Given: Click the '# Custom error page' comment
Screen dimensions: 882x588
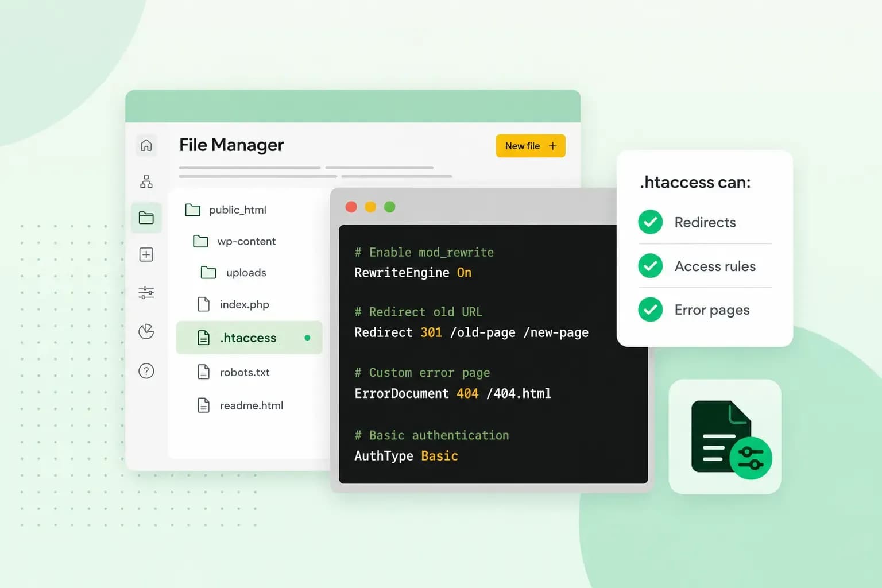Looking at the screenshot, I should pyautogui.click(x=422, y=373).
